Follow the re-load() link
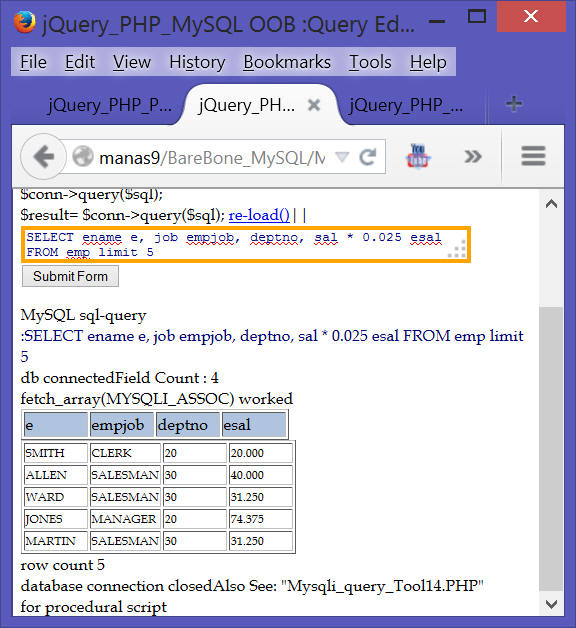The image size is (576, 628). [259, 215]
